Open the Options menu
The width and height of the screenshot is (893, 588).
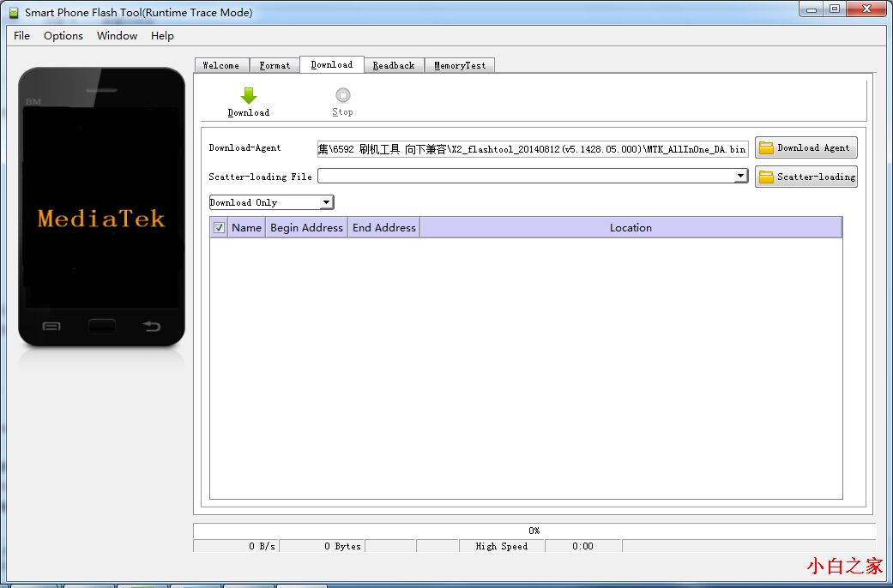[63, 35]
